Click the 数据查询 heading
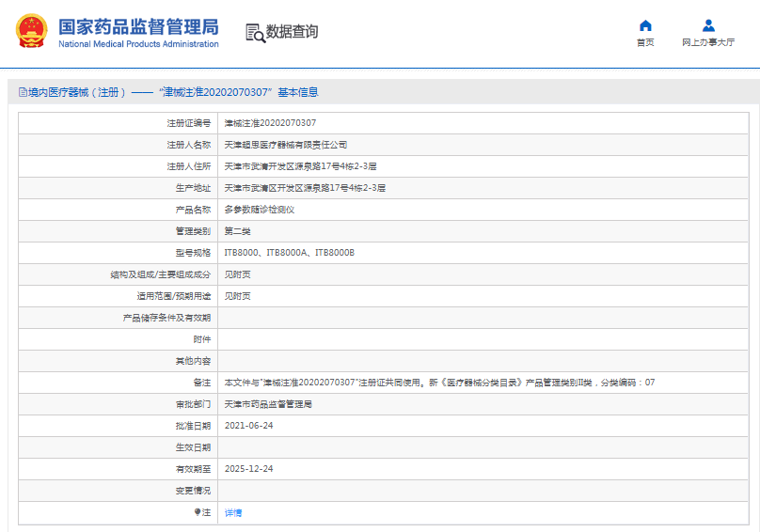The height and width of the screenshot is (532, 760). pyautogui.click(x=292, y=32)
